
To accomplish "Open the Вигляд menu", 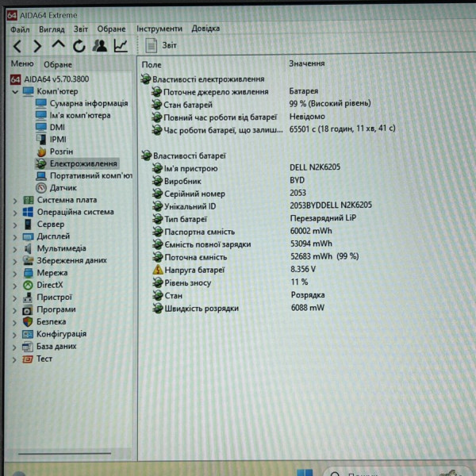I will pyautogui.click(x=52, y=29).
